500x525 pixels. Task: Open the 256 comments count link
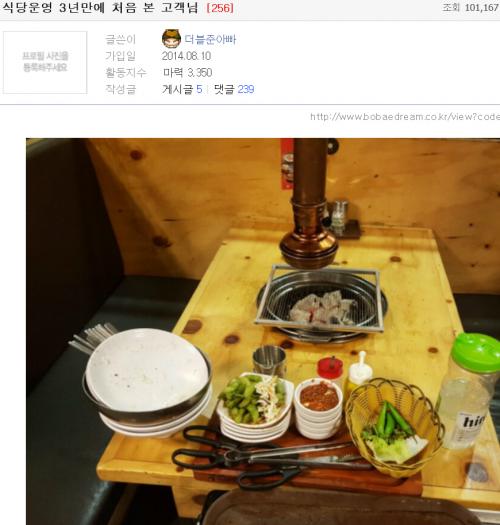tap(220, 8)
